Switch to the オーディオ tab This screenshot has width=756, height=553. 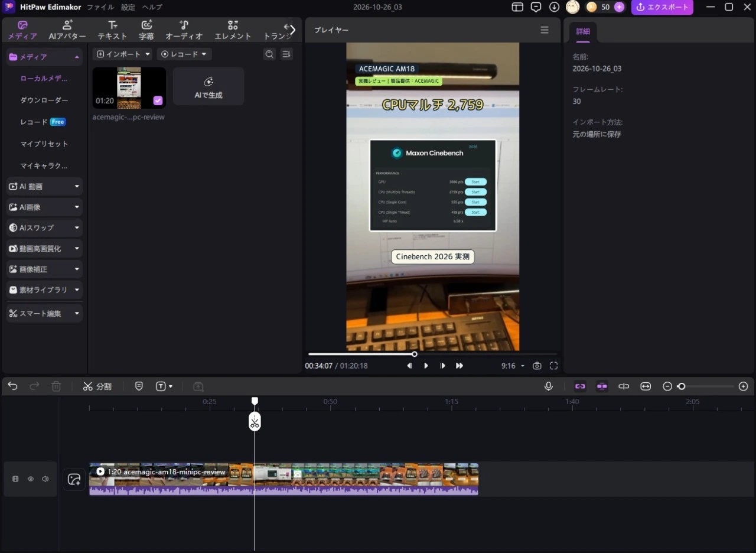(x=184, y=30)
